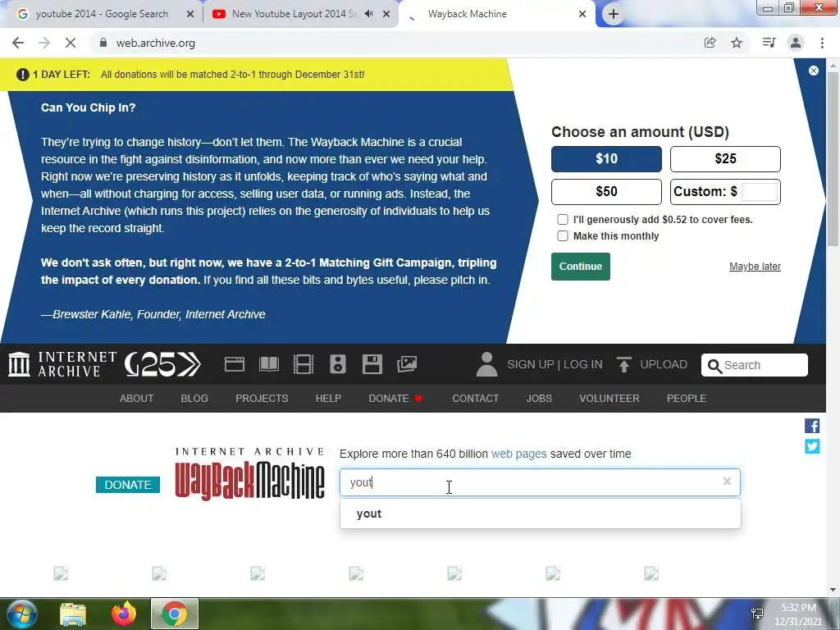Open the Web archive icon
Image resolution: width=840 pixels, height=630 pixels.
point(234,364)
